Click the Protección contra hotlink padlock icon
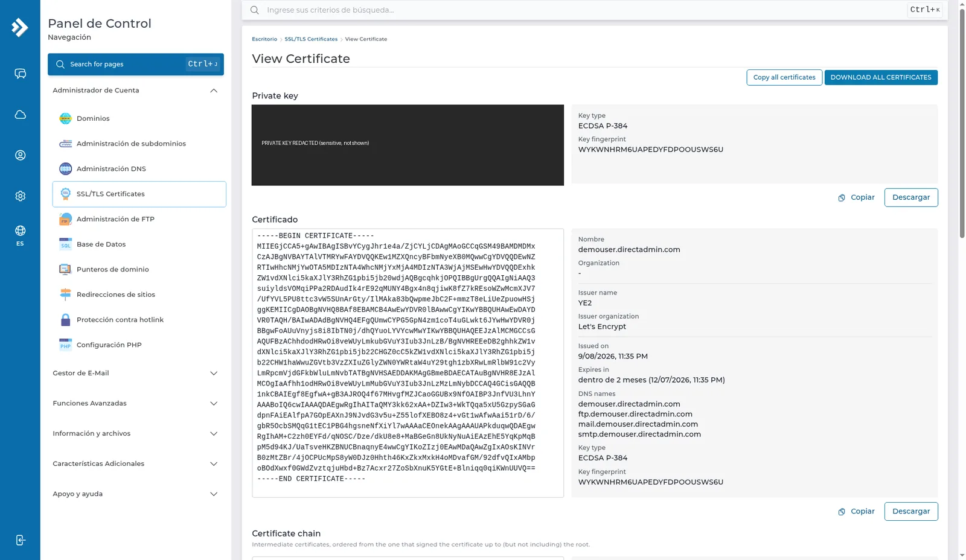The image size is (966, 560). click(65, 320)
